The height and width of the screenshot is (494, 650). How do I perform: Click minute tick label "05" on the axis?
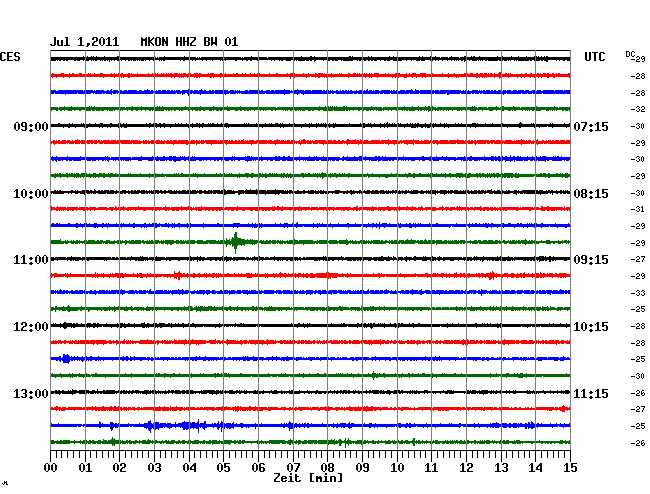tap(223, 467)
